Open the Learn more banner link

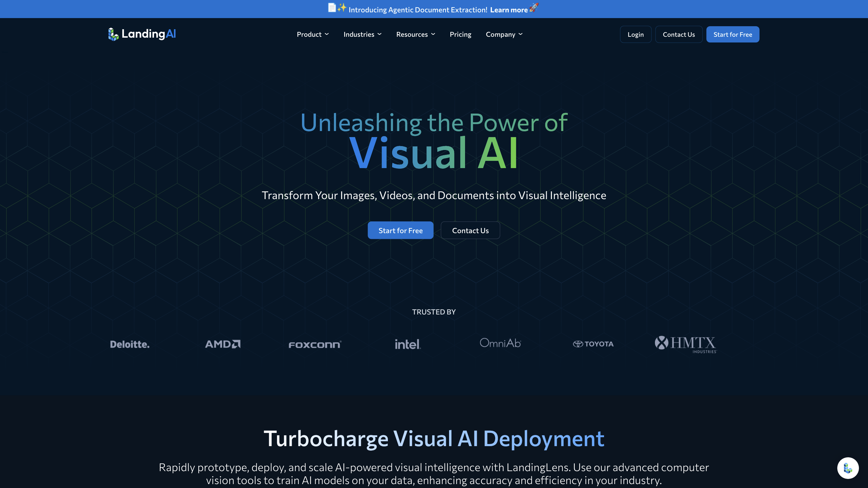click(508, 10)
